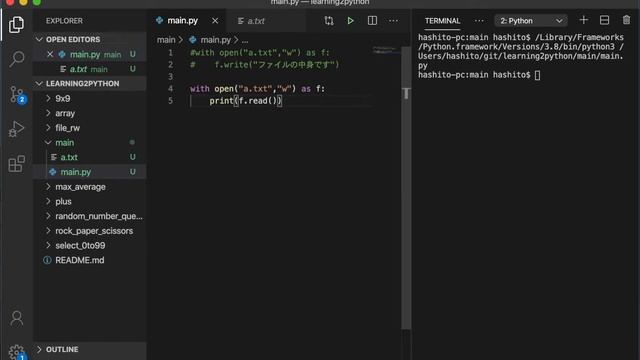The width and height of the screenshot is (640, 360).
Task: Open the Manage settings gear
Action: coord(17,352)
